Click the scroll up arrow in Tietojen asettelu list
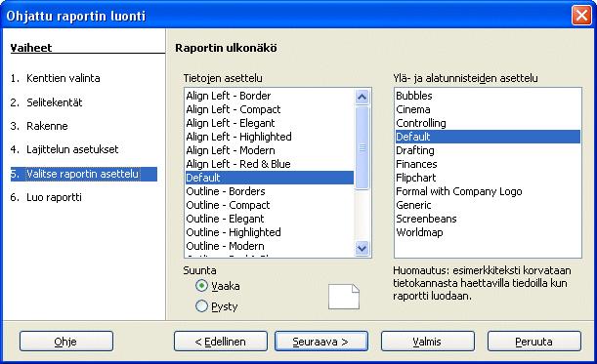The image size is (597, 364). (x=362, y=97)
